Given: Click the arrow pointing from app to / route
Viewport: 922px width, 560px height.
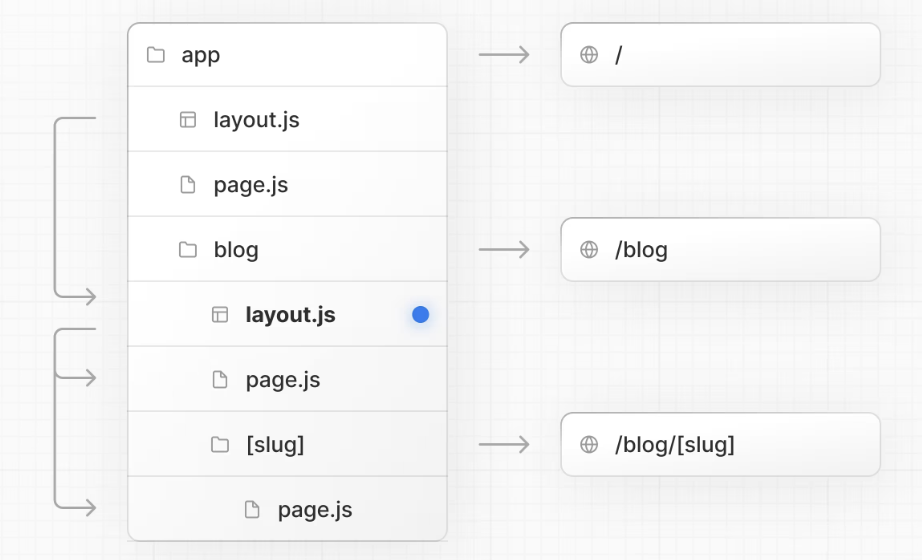Looking at the screenshot, I should pos(504,55).
